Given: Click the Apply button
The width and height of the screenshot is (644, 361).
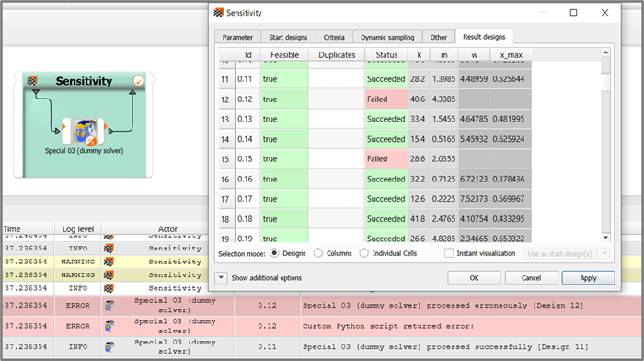Looking at the screenshot, I should [588, 278].
